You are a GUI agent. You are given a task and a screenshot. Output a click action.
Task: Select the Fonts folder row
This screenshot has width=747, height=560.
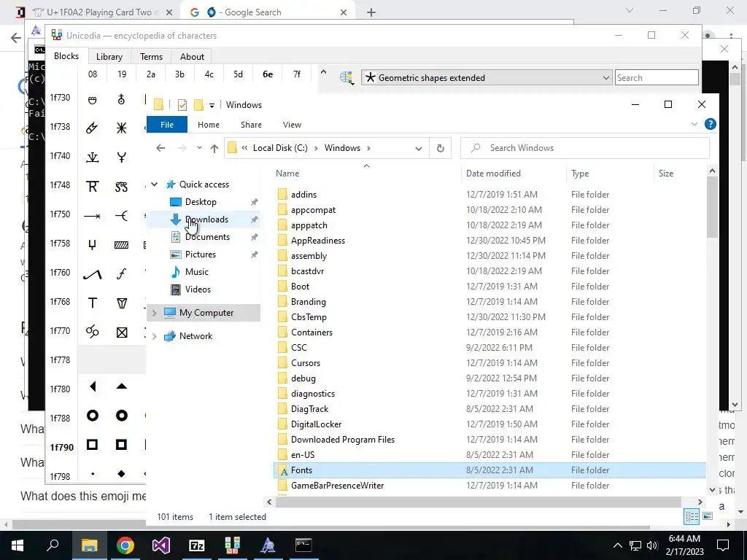pos(489,470)
